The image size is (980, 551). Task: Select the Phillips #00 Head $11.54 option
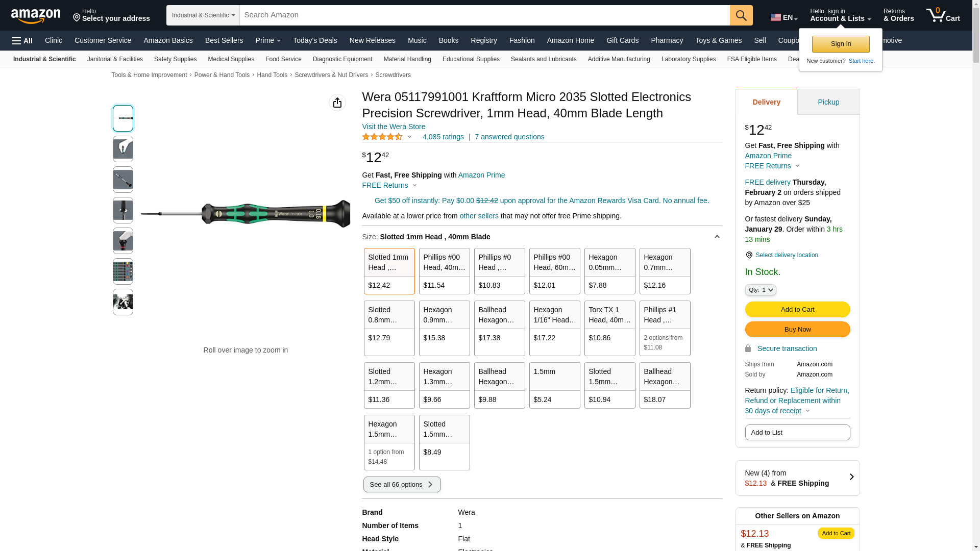444,271
